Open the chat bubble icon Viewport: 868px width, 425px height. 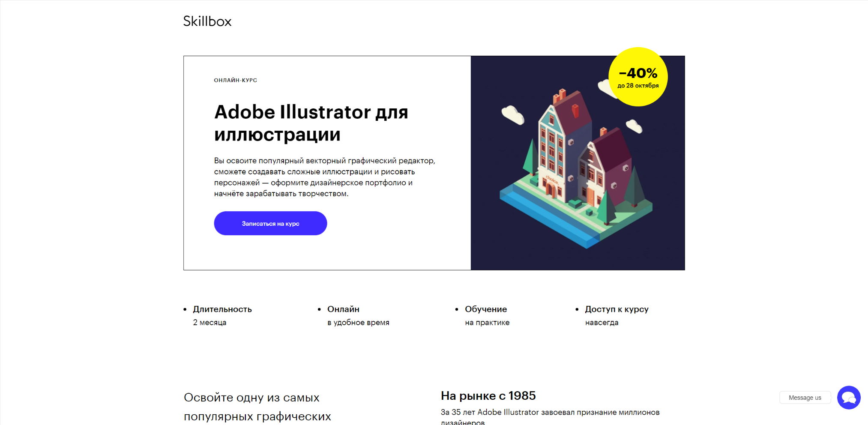point(849,398)
